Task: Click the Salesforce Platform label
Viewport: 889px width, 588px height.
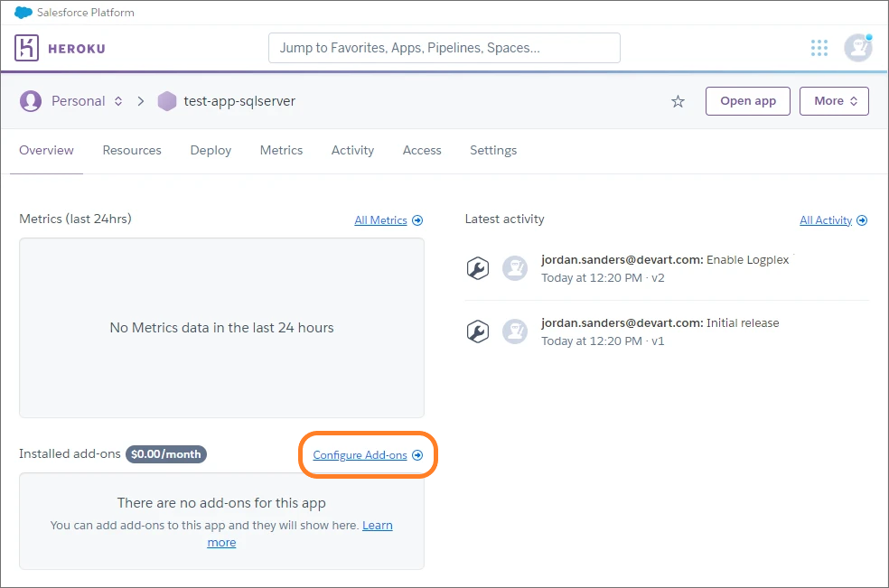Action: coord(86,13)
